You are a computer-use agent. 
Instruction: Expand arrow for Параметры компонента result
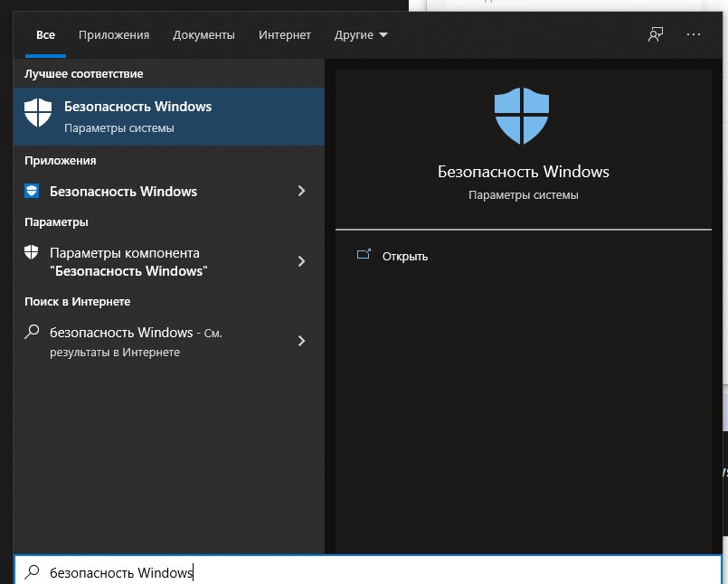point(302,261)
